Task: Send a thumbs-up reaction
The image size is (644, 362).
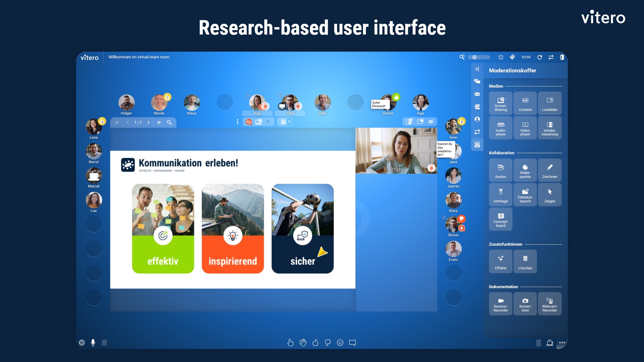Action: coord(316,343)
